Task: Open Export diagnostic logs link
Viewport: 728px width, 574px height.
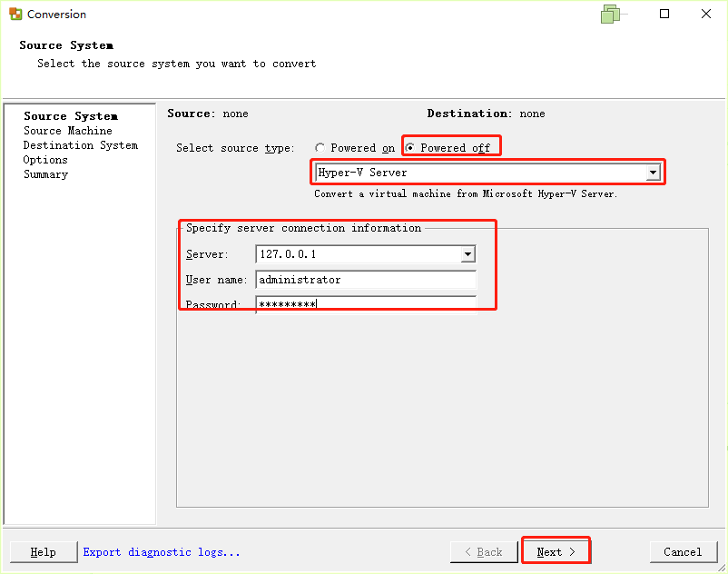Action: pos(161,552)
